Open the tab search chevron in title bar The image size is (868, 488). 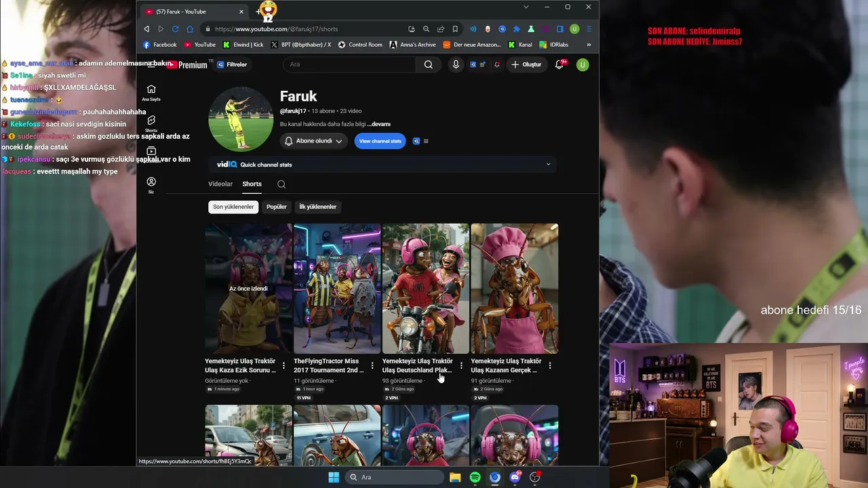(526, 7)
